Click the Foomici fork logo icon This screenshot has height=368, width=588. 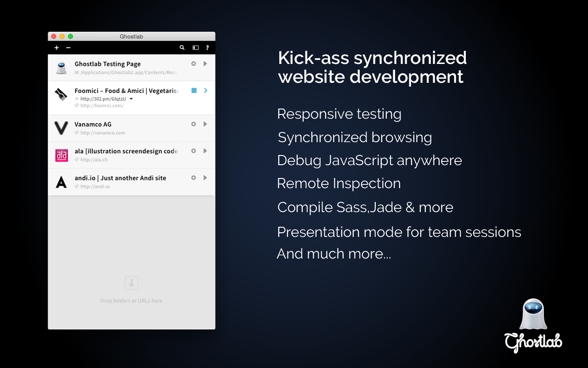pyautogui.click(x=61, y=95)
